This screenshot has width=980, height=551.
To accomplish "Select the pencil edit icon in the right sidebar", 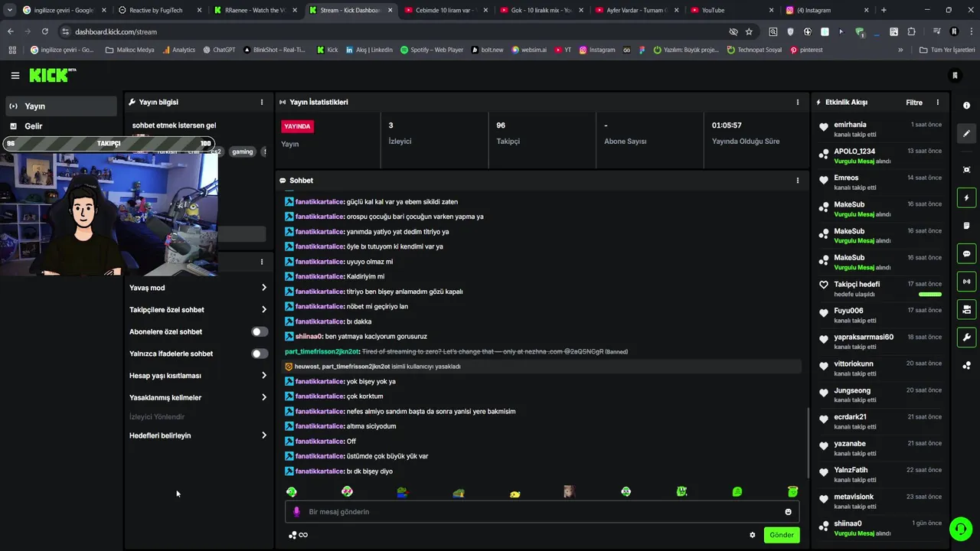I will coord(966,133).
